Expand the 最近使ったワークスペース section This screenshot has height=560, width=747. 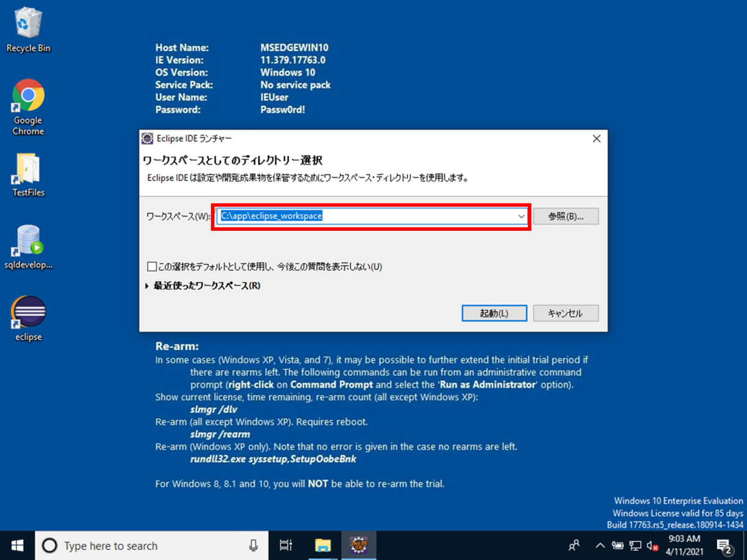click(x=147, y=286)
